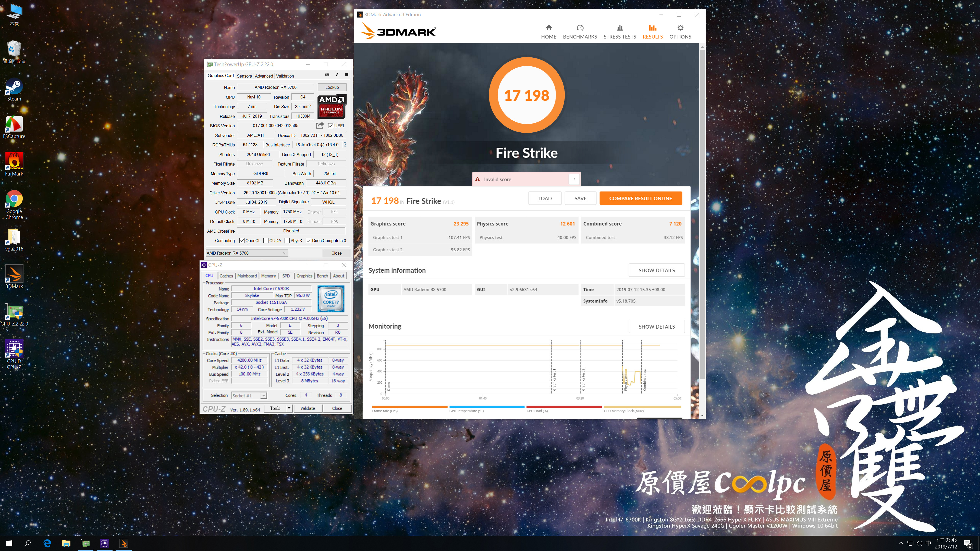The image size is (980, 551).
Task: Click the scroll-up arrow in 3DMark
Action: click(x=702, y=47)
